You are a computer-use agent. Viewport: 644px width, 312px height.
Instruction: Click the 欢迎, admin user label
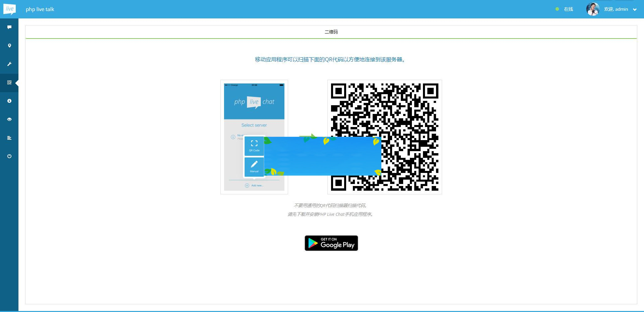point(616,9)
